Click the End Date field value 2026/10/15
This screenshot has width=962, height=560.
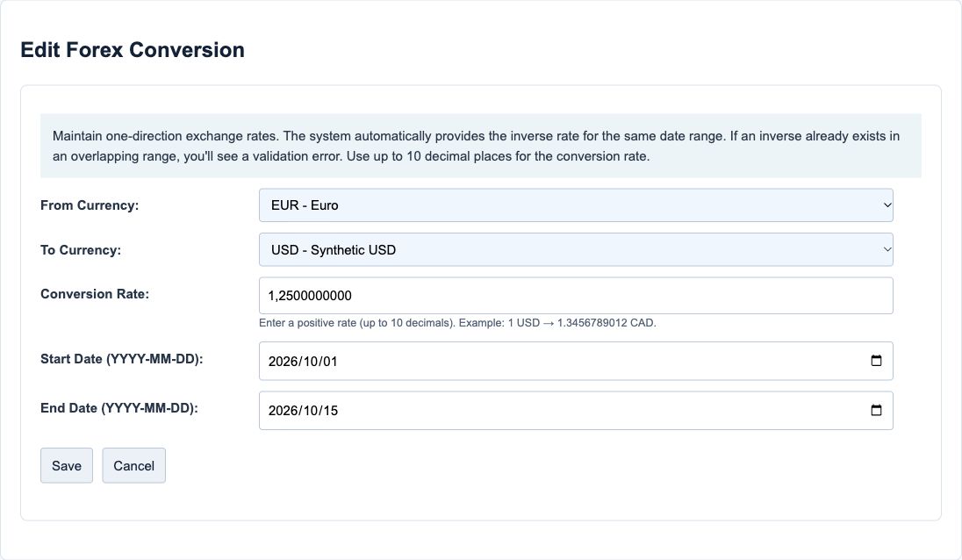tap(303, 410)
